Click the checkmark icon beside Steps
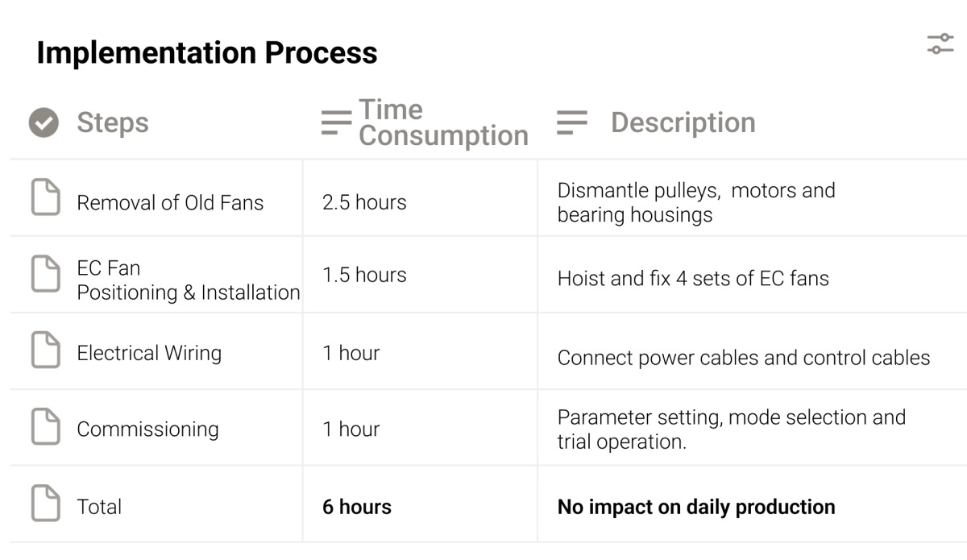 coord(44,122)
